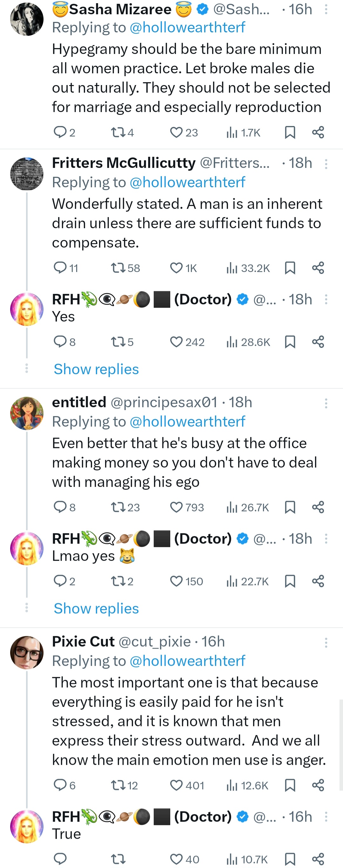Reply to RFH's 'True' tweet
This screenshot has width=343, height=868.
coord(60,859)
